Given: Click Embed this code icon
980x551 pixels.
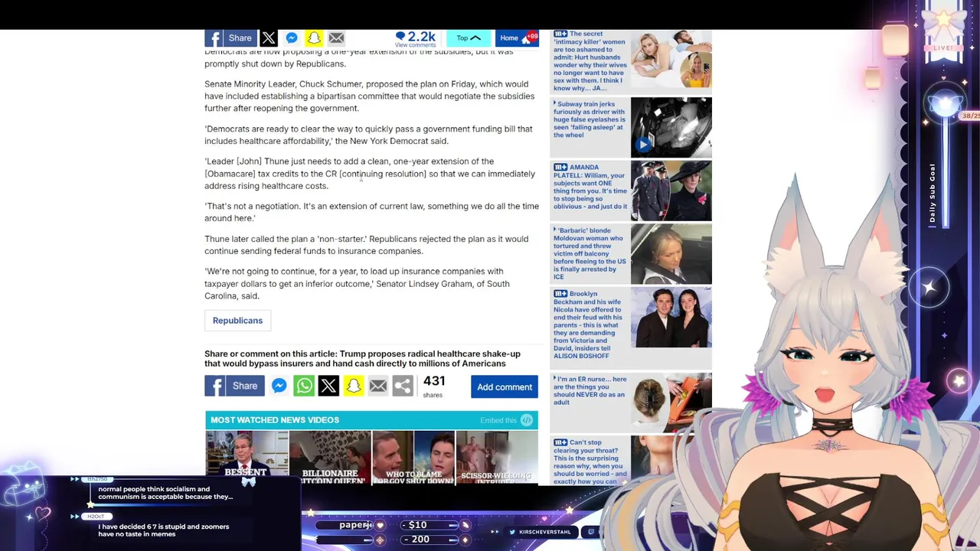Looking at the screenshot, I should point(527,420).
